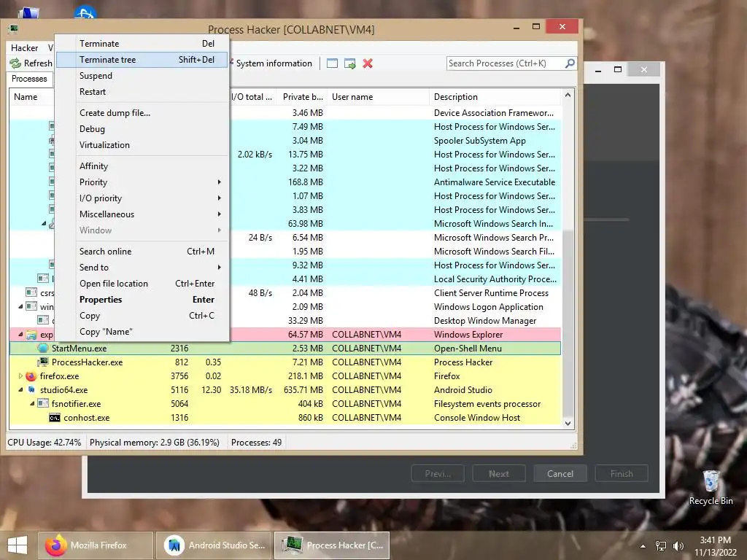Screen dimensions: 747x560
Task: Select the Processes tab
Action: pyautogui.click(x=29, y=79)
